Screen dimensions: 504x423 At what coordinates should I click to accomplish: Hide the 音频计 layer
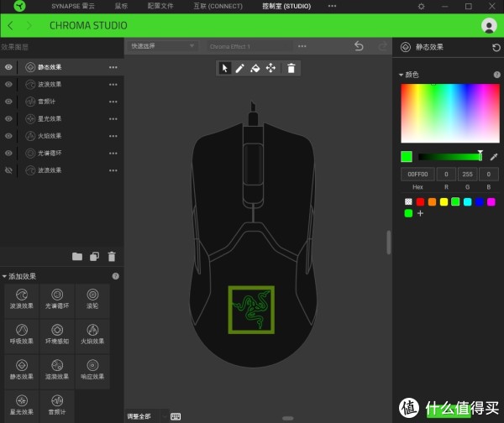pos(8,102)
